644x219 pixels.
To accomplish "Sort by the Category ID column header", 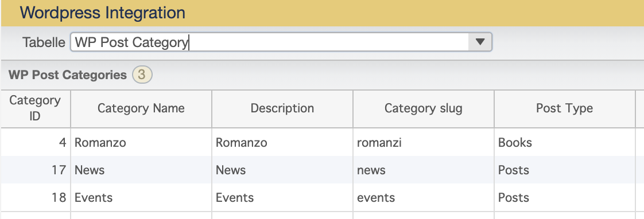I will (x=36, y=109).
